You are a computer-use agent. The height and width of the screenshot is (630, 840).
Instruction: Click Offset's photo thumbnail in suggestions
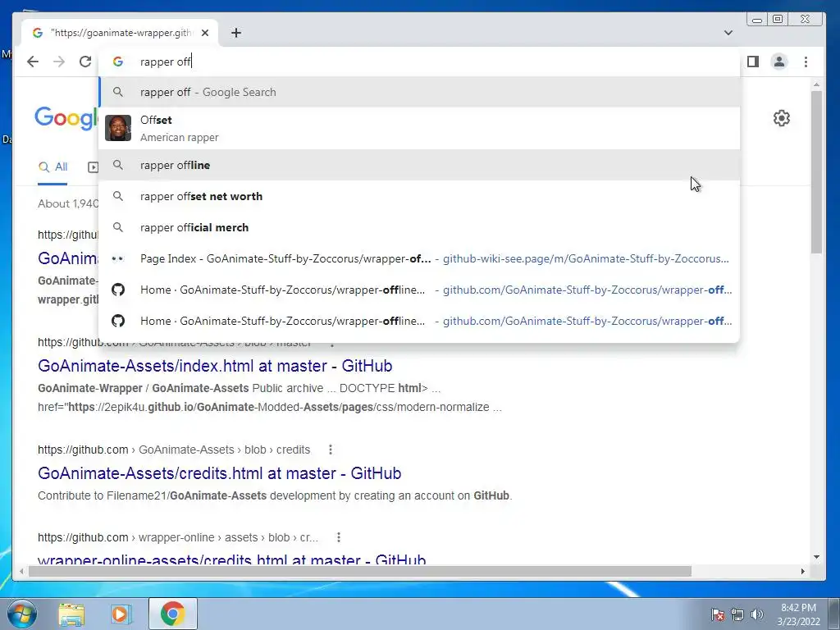[118, 128]
